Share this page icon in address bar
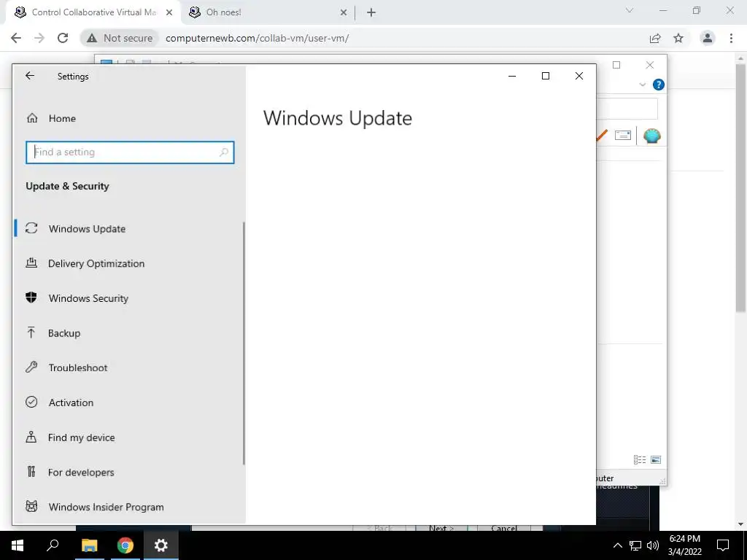747x560 pixels. pos(655,38)
